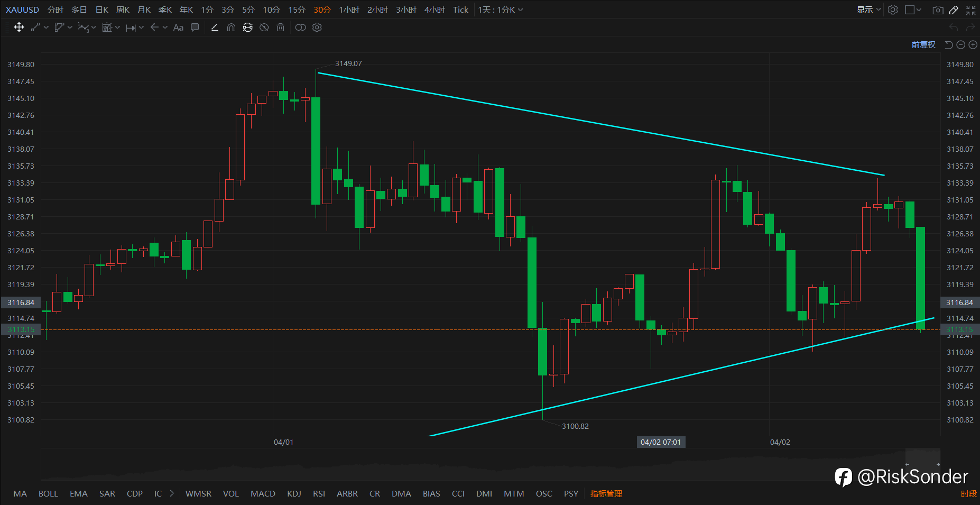The width and height of the screenshot is (980, 505).
Task: Select the trend line drawing tool
Action: point(35,27)
